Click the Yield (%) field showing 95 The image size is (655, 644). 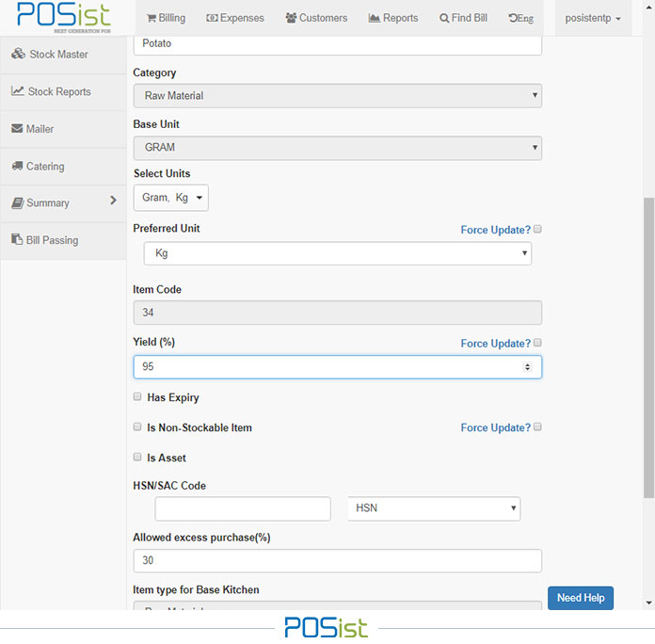(338, 367)
